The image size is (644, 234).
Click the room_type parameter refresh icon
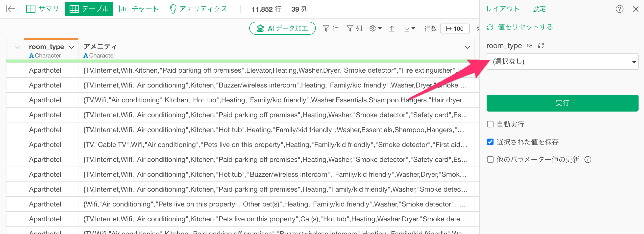tap(541, 46)
